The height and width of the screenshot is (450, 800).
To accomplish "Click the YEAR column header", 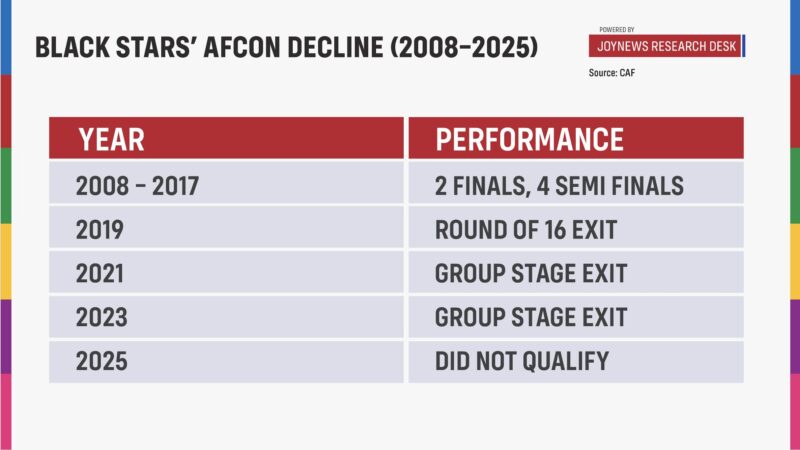I will (226, 139).
